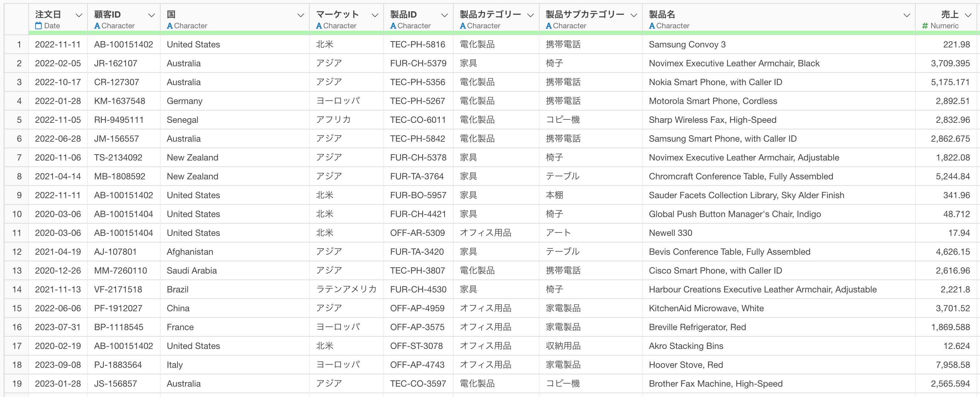The height and width of the screenshot is (397, 980).
Task: Click the Character type icon under 製品カテゴリー
Action: click(x=463, y=26)
